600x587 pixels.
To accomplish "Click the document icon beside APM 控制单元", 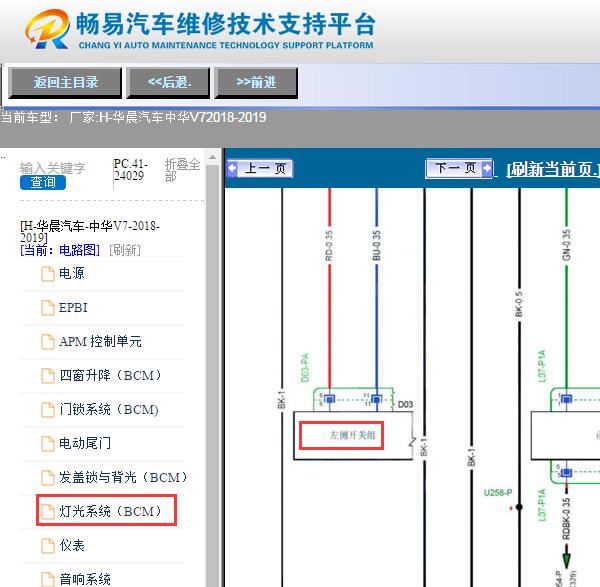I will point(48,342).
